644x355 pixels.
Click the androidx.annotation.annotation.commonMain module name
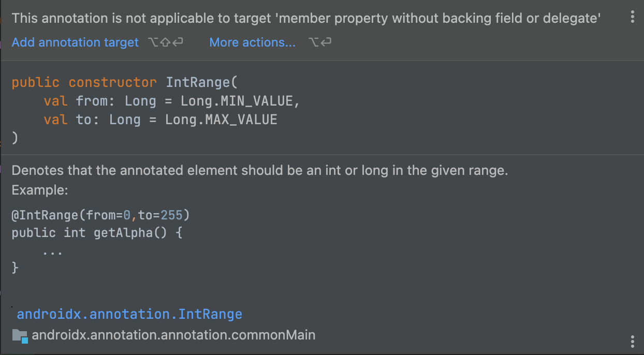coord(173,335)
